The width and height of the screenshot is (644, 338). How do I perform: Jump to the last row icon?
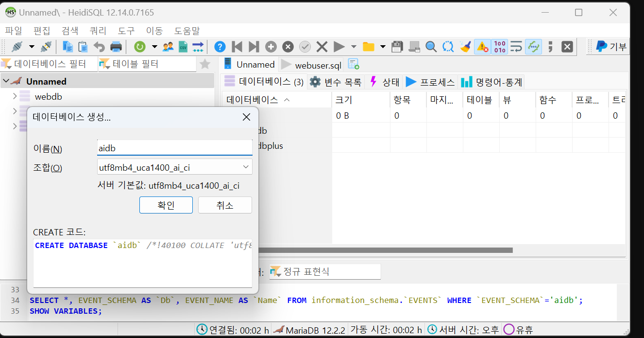click(x=254, y=47)
